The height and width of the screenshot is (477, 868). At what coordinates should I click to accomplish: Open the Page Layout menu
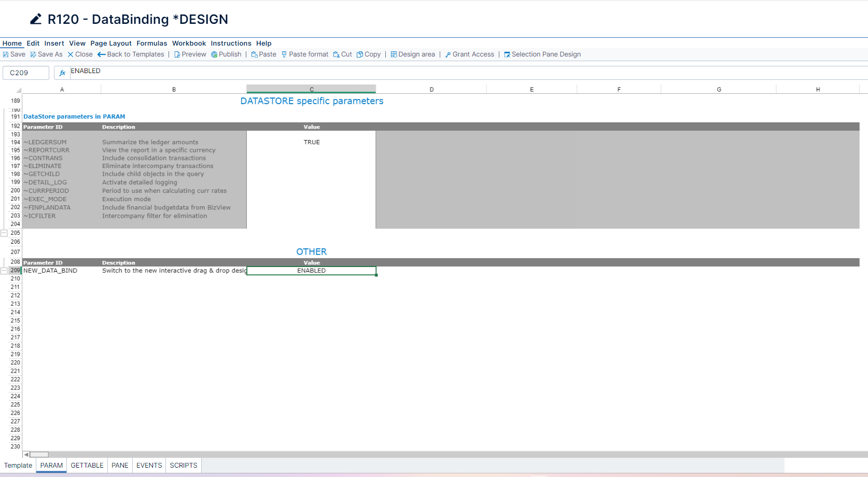coord(111,44)
